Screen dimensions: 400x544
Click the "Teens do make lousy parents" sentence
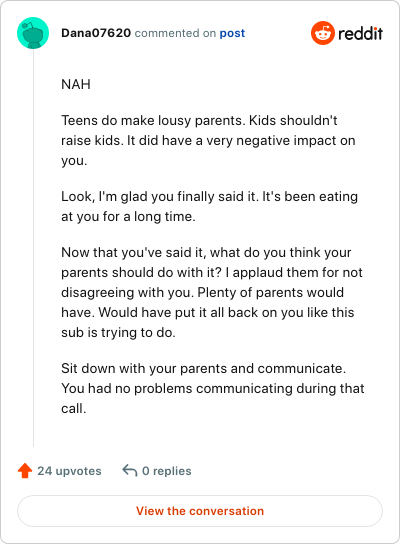[153, 120]
